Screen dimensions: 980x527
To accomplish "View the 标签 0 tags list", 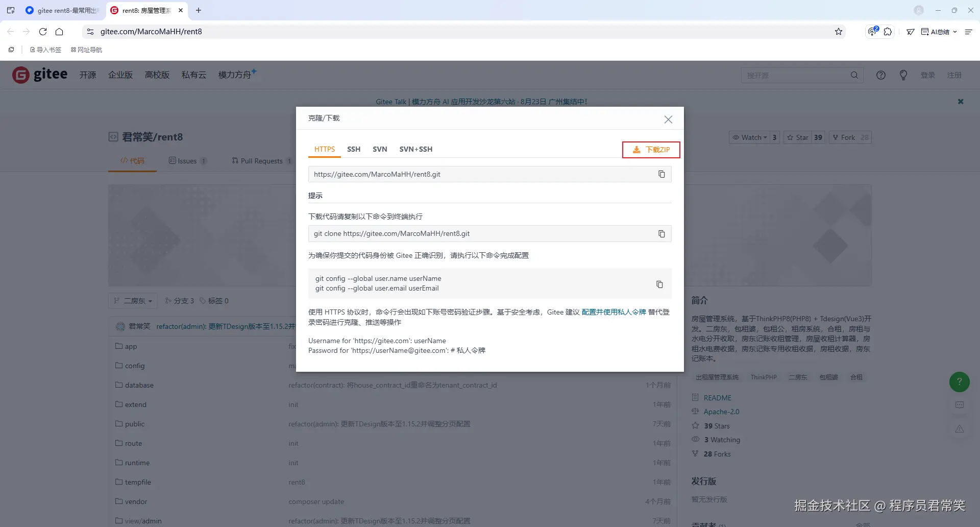I will [214, 301].
